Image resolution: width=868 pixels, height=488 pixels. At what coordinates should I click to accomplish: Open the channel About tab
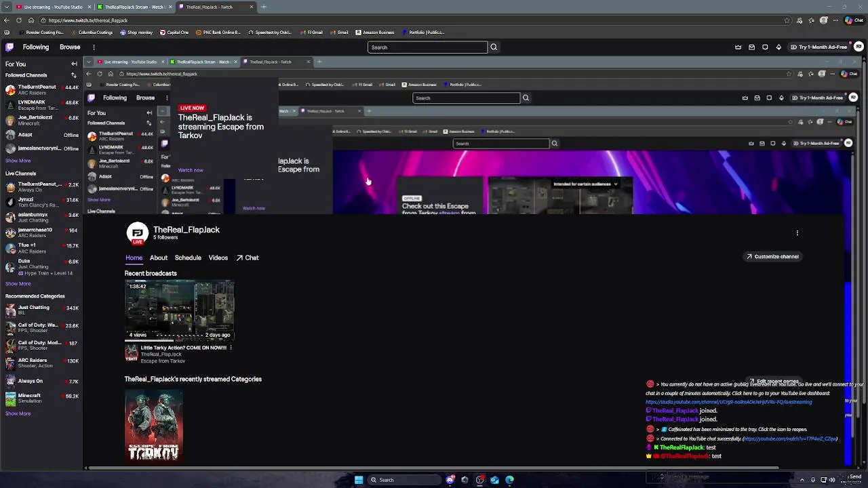[159, 258]
